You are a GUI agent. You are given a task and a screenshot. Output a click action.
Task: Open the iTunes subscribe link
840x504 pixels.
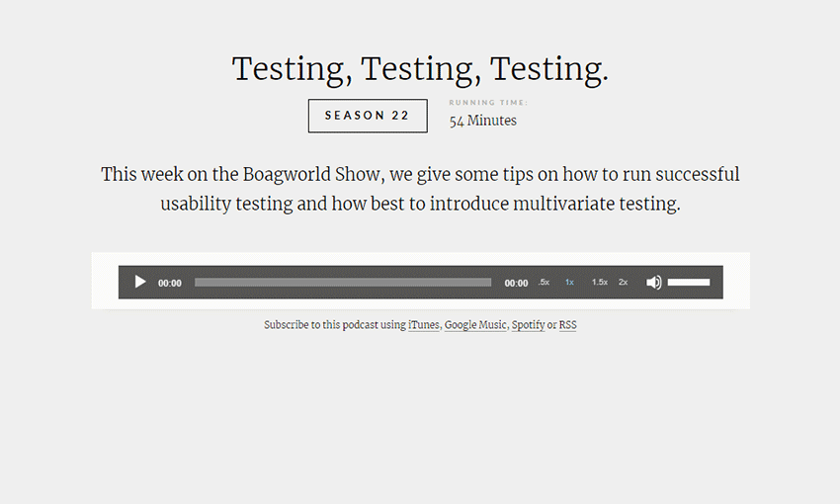tap(423, 324)
